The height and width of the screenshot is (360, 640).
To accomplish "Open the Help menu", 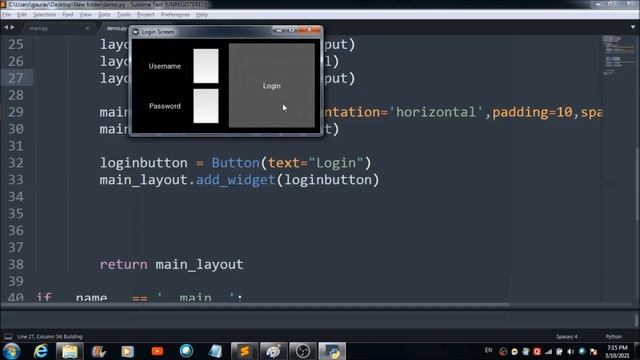I will point(202,15).
